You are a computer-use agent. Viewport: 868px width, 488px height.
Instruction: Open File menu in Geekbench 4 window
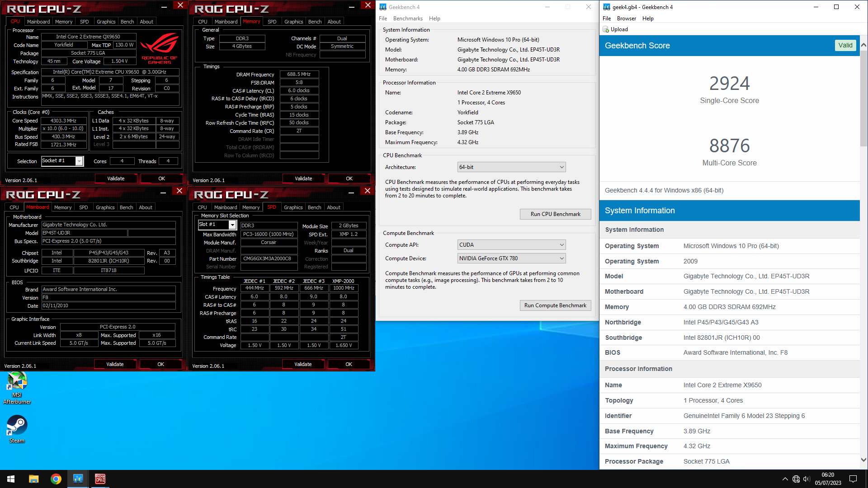(x=383, y=19)
